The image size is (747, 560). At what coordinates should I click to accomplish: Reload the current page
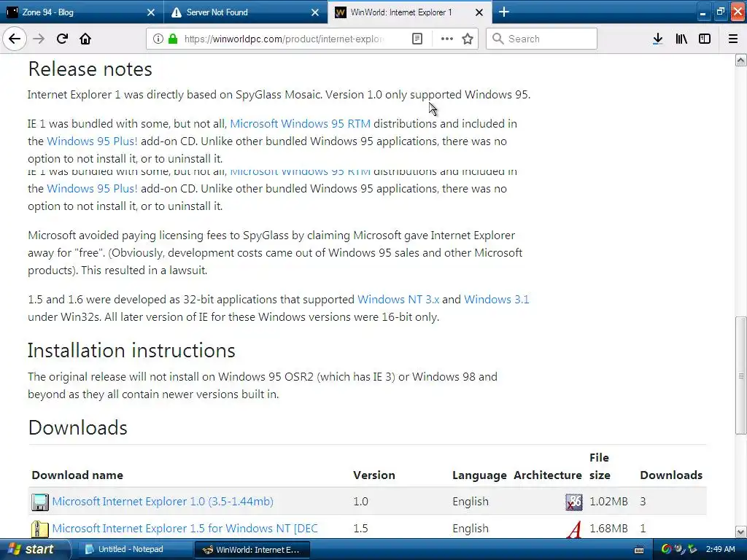62,39
